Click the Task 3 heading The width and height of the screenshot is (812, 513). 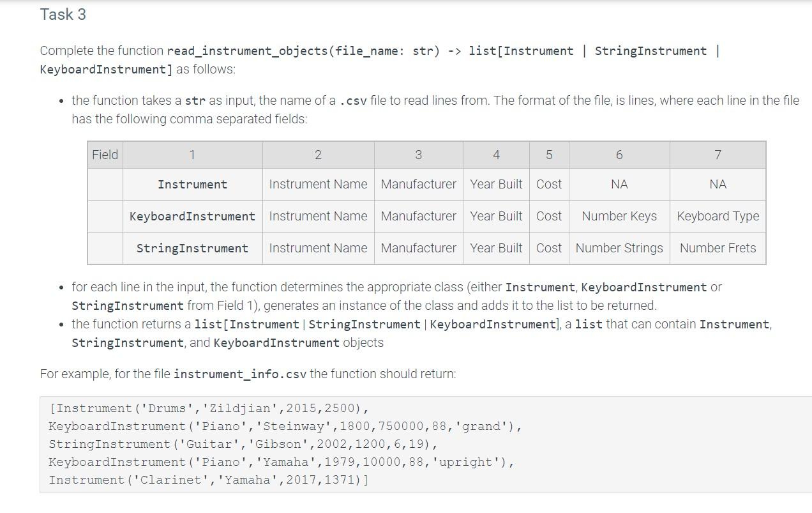point(63,14)
